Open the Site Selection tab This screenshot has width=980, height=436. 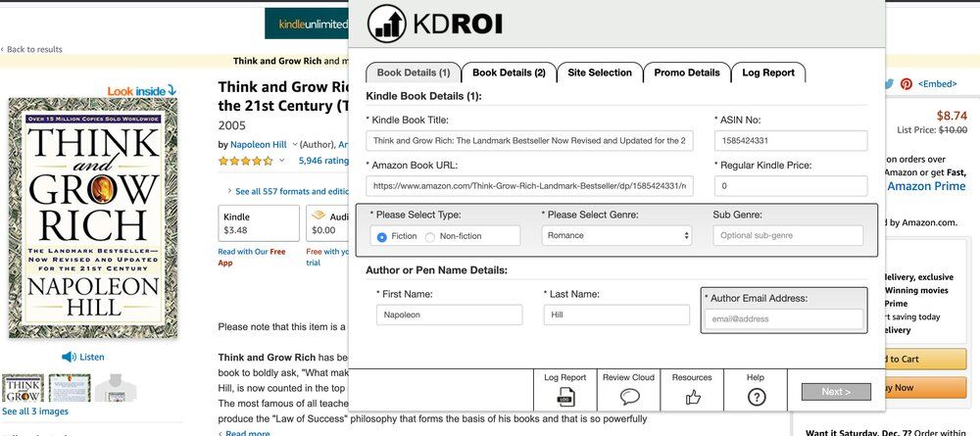coord(600,73)
